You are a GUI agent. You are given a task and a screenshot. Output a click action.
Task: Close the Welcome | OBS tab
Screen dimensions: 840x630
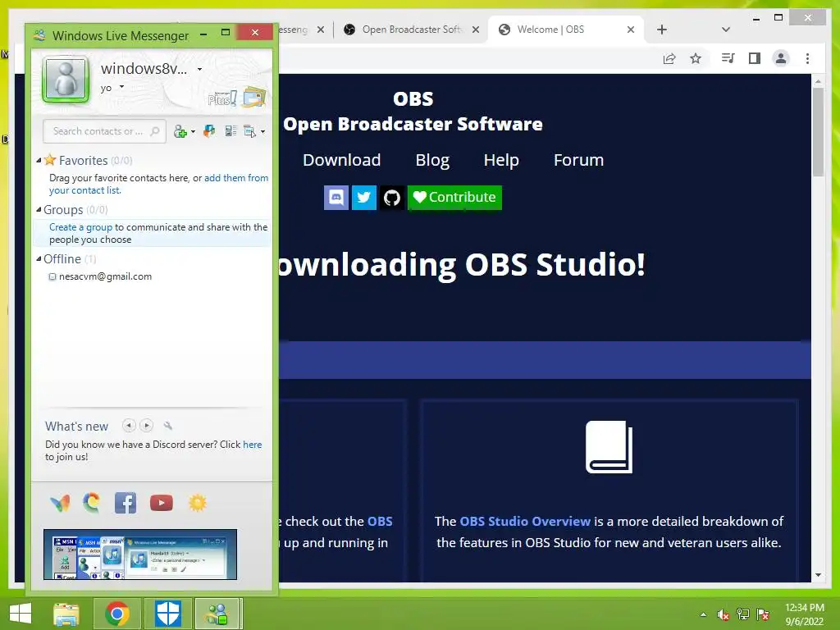tap(631, 30)
